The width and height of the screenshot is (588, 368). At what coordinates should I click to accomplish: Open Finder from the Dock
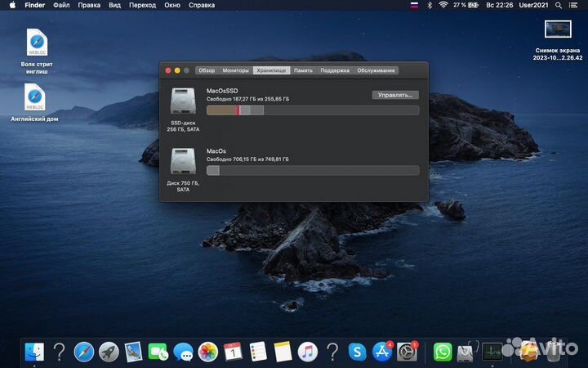point(34,352)
